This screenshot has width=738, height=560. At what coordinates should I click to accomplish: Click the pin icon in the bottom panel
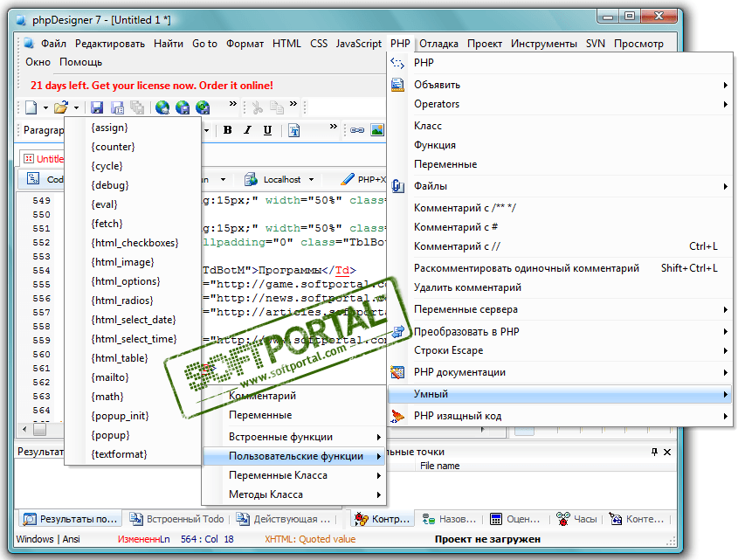coord(654,452)
